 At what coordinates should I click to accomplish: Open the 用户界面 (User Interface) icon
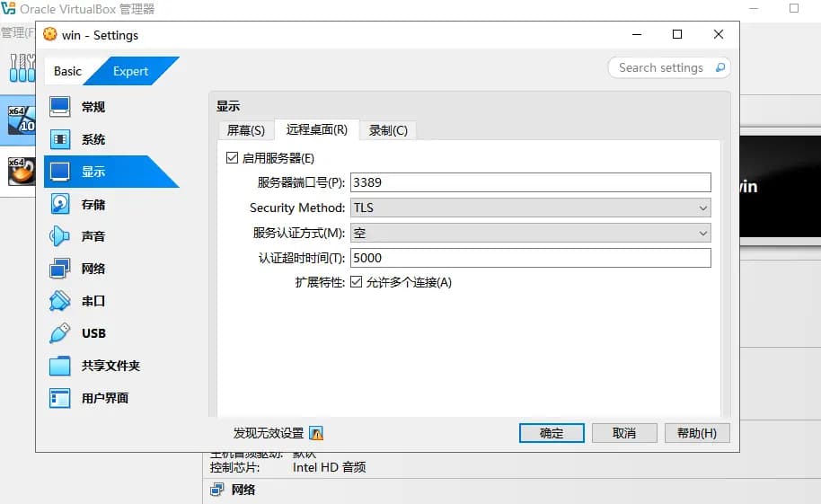click(59, 398)
